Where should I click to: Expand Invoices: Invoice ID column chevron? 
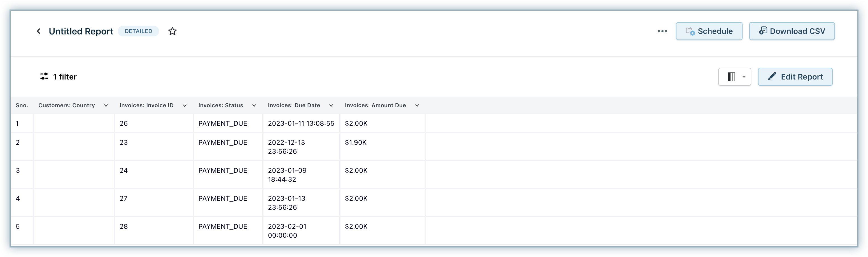[185, 106]
